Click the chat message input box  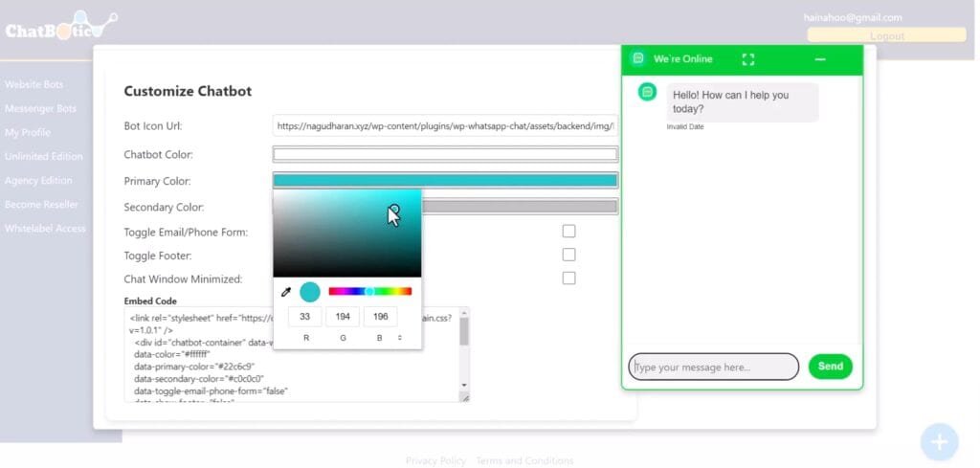(713, 367)
